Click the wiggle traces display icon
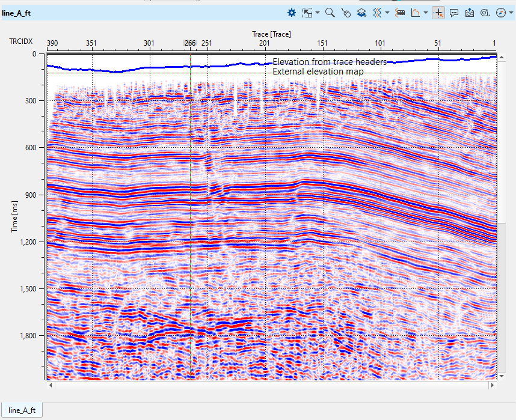Image resolution: width=516 pixels, height=420 pixels. click(x=376, y=13)
